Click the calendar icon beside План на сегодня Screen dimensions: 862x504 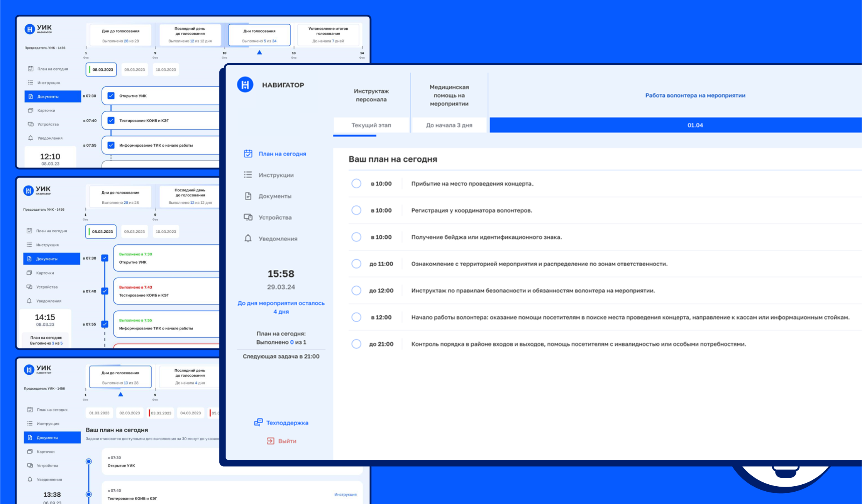click(x=248, y=154)
